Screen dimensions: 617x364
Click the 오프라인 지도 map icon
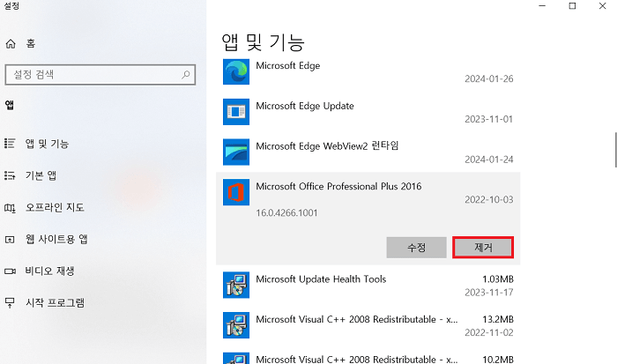pyautogui.click(x=10, y=207)
